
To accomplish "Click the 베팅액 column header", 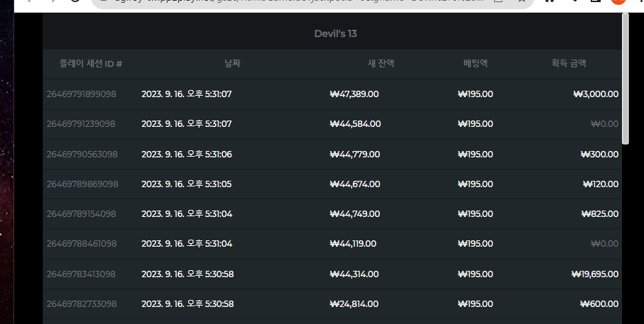I will tap(476, 64).
